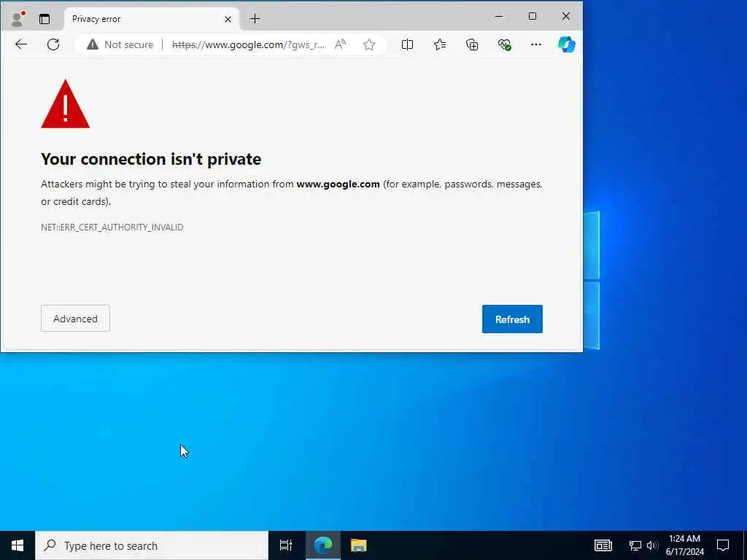Screen dimensions: 747x560
Task: Reload the page with toolbar refresh icon
Action: tap(53, 44)
